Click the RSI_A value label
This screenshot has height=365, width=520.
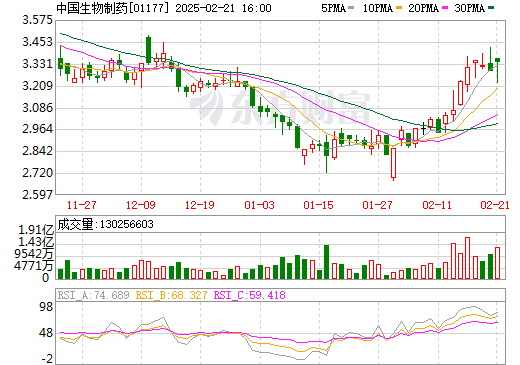93,295
